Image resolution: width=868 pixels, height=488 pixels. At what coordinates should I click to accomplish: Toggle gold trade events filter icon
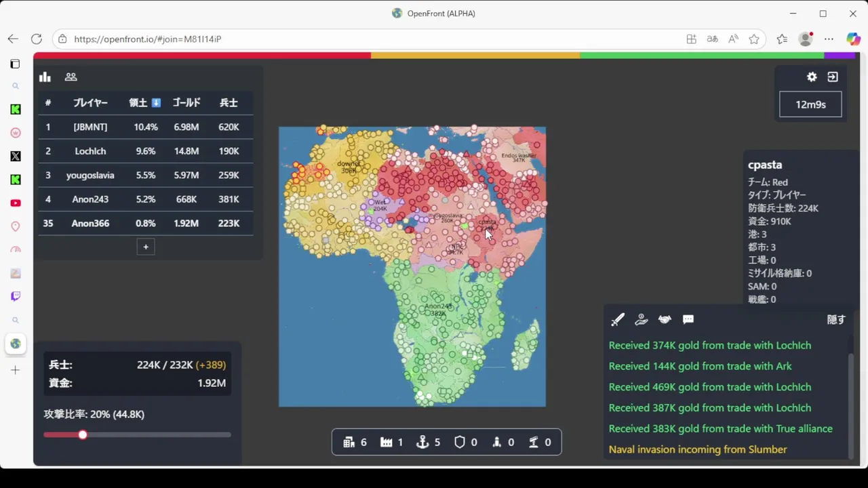pos(641,320)
